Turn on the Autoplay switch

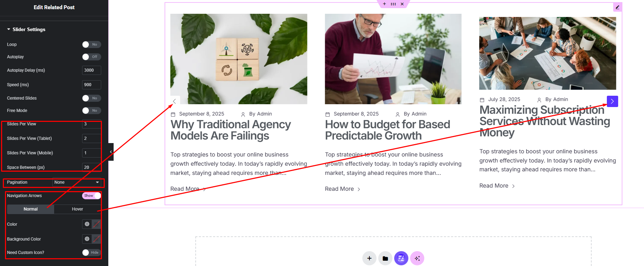92,57
